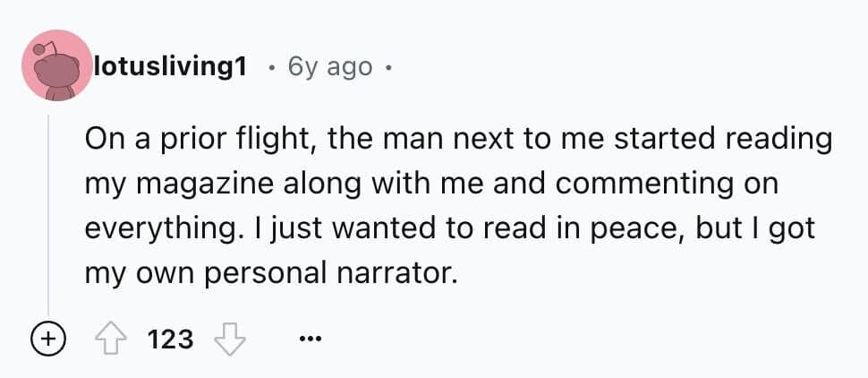
Task: Click the 123 vote score
Action: coord(170,339)
